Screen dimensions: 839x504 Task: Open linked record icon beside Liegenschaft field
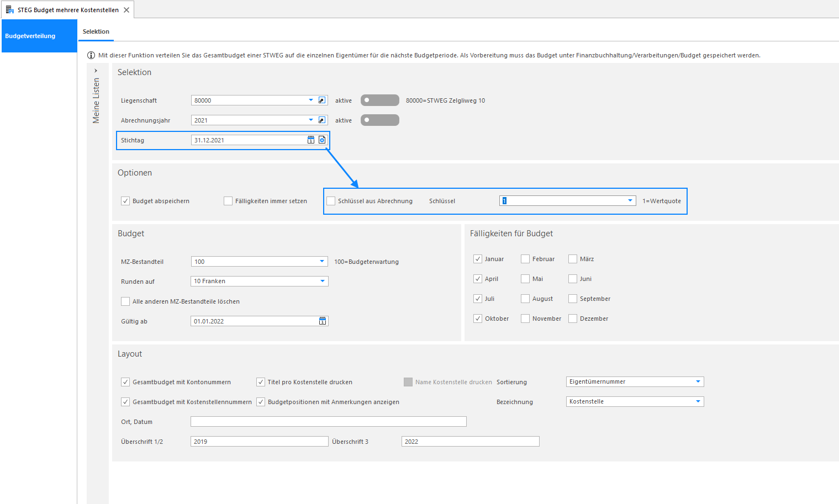(x=322, y=100)
